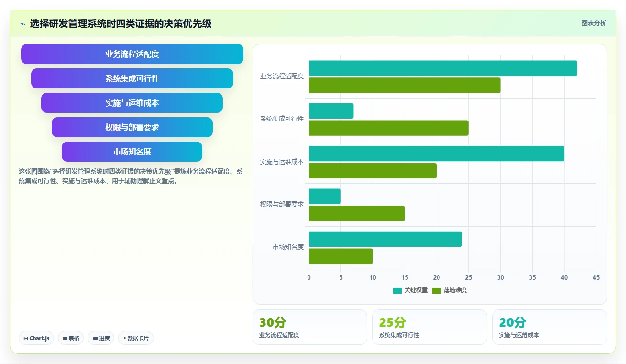The height and width of the screenshot is (364, 626).
Task: Click y-axis label 业务流程适配度
Action: click(282, 77)
